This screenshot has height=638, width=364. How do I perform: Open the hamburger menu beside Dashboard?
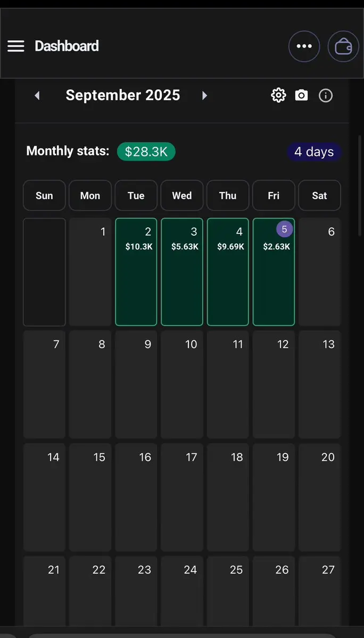click(x=16, y=46)
